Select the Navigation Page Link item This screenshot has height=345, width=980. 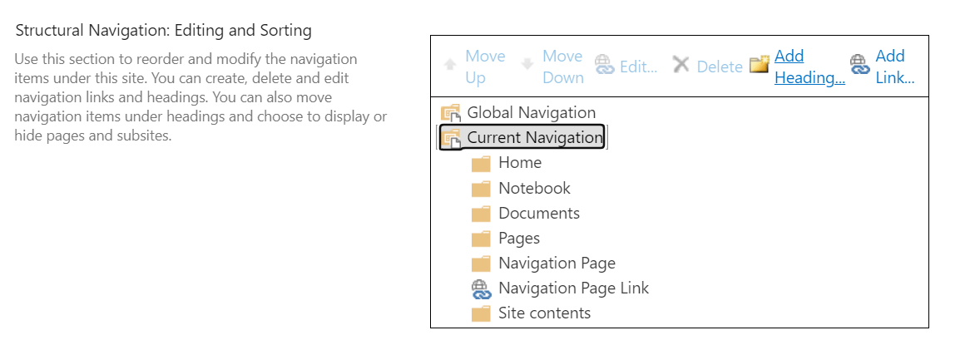[x=574, y=288]
